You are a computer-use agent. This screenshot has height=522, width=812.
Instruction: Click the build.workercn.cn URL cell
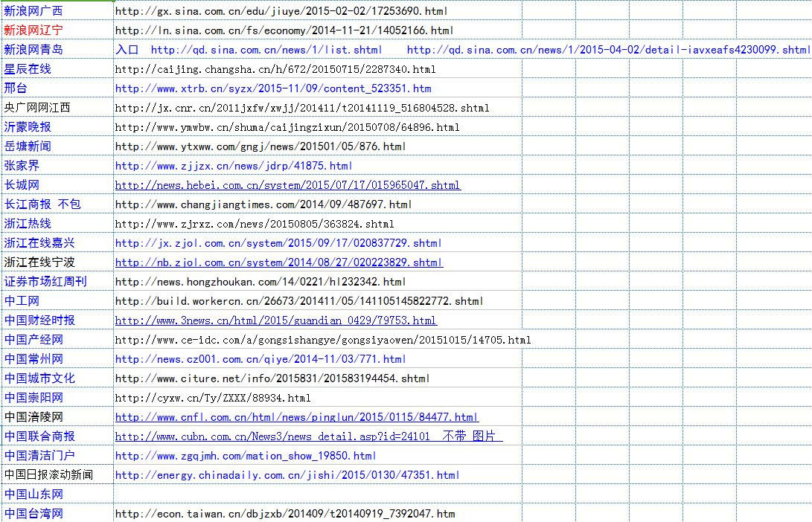(318, 300)
